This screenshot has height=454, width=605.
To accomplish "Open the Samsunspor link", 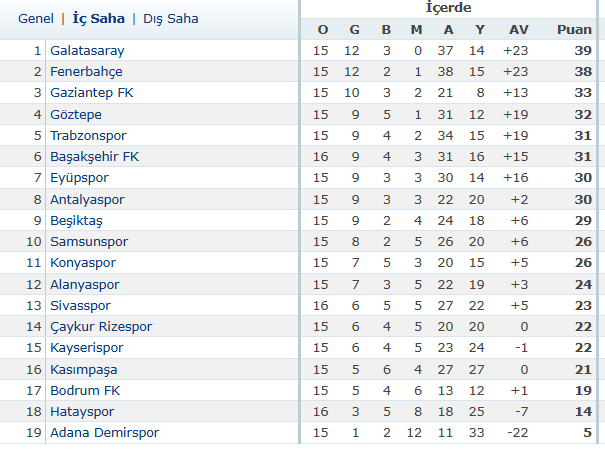I will pyautogui.click(x=89, y=241).
